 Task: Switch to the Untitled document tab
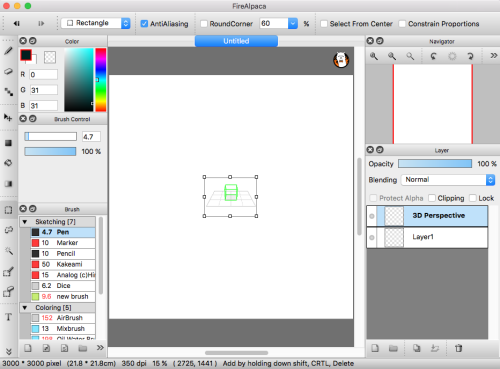tap(236, 41)
